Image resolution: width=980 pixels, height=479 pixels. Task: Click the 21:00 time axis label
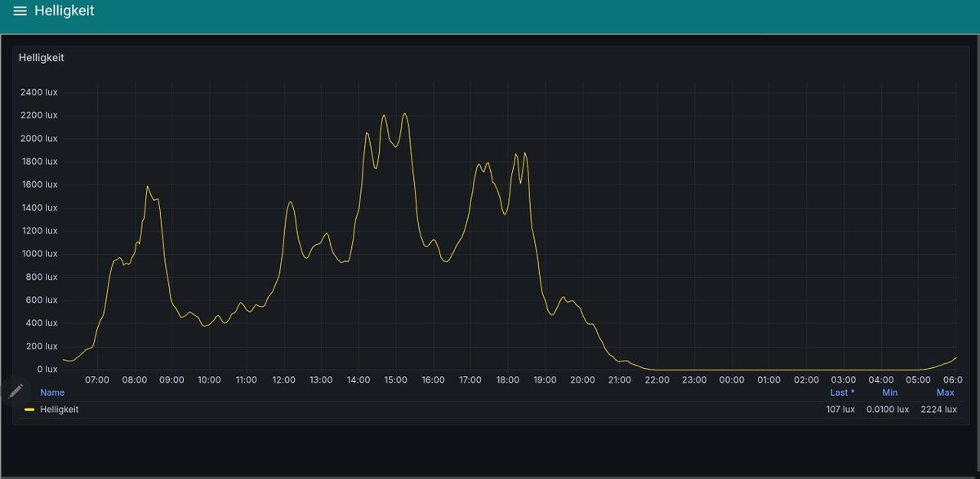click(x=620, y=380)
